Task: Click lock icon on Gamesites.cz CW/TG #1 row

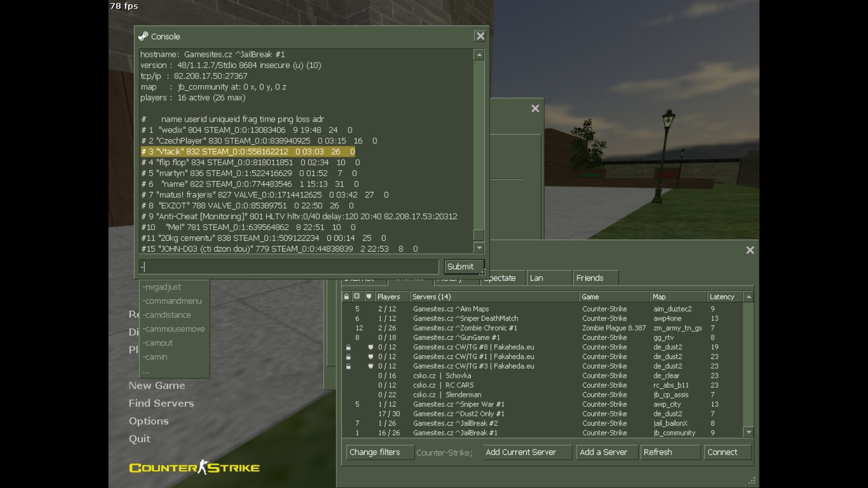Action: (x=348, y=357)
